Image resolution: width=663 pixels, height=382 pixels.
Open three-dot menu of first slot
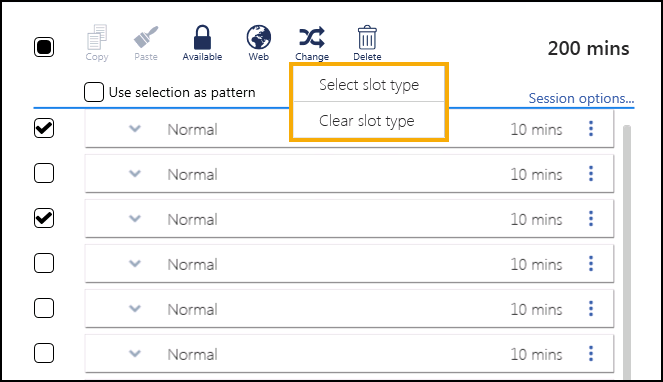click(x=591, y=129)
